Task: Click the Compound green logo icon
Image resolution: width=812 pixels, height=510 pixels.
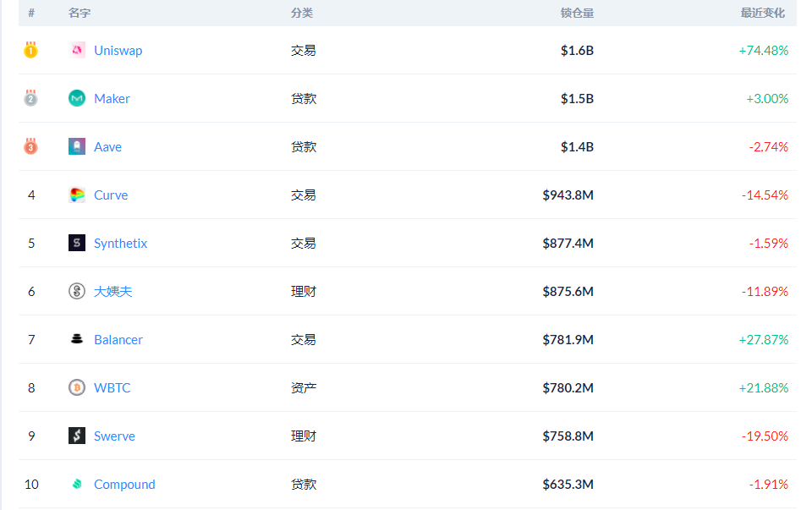Action: (x=77, y=484)
